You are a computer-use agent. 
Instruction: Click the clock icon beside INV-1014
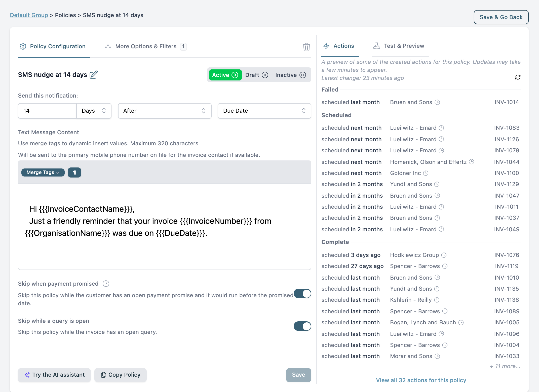[x=437, y=102]
